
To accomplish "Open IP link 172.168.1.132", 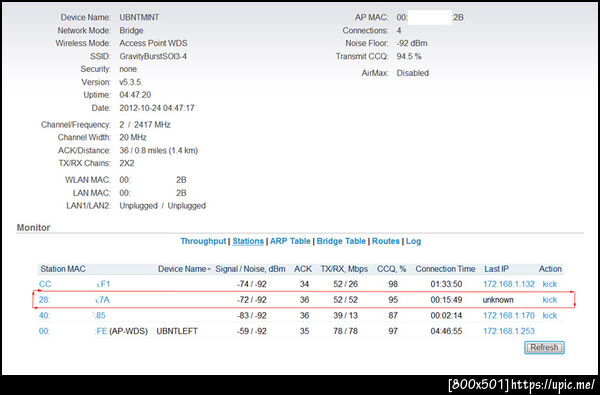I will pyautogui.click(x=509, y=284).
